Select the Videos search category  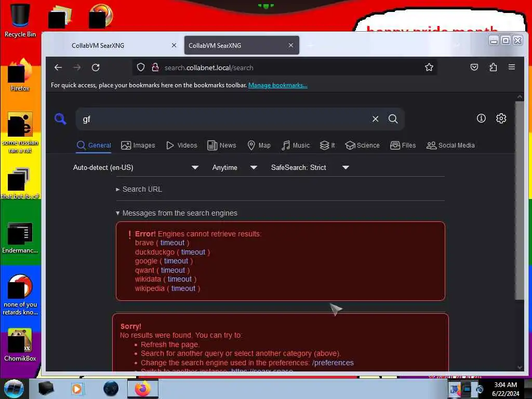coord(181,145)
